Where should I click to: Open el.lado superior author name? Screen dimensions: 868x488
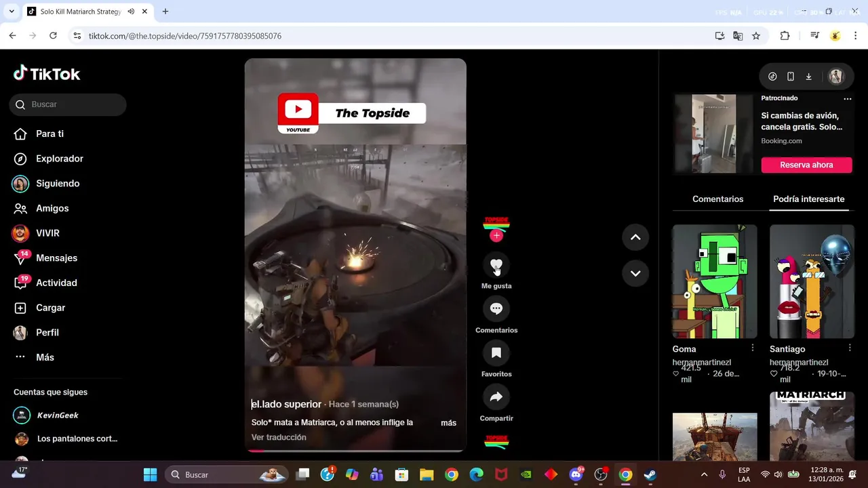[x=286, y=404]
